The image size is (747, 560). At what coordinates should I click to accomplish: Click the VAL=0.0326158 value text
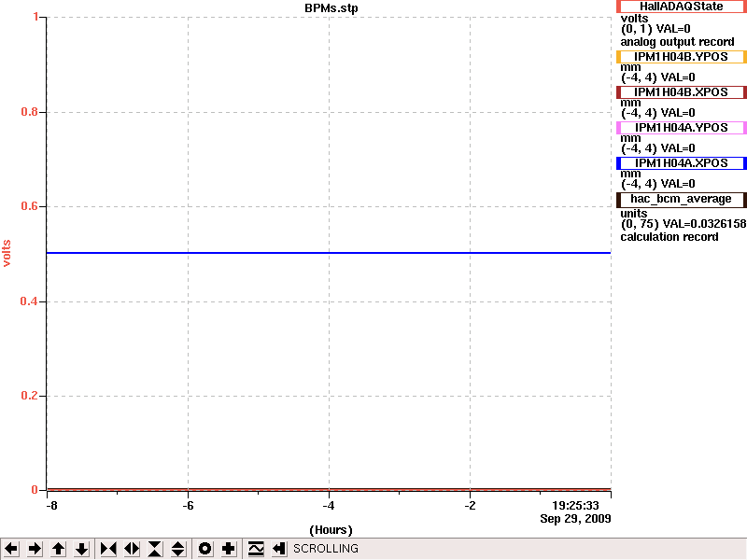pos(704,224)
